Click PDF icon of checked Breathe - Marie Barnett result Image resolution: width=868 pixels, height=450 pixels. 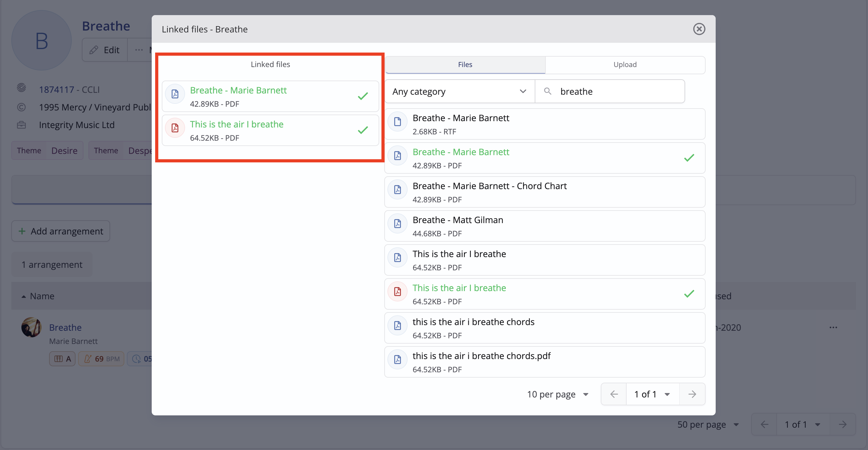[397, 156]
